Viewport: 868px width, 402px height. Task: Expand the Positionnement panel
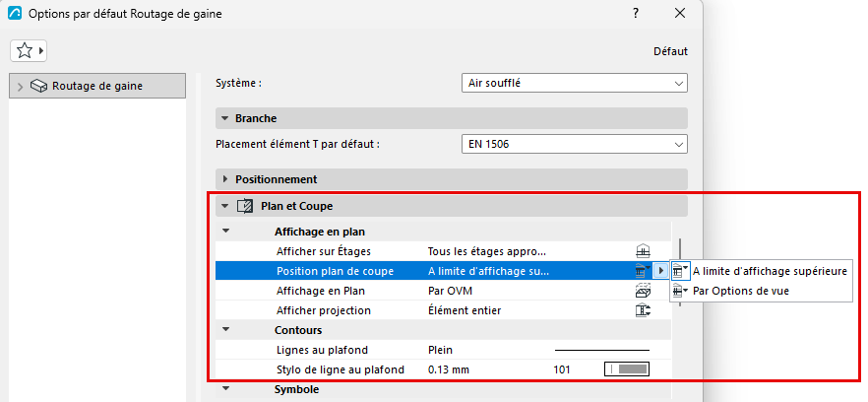tap(224, 179)
